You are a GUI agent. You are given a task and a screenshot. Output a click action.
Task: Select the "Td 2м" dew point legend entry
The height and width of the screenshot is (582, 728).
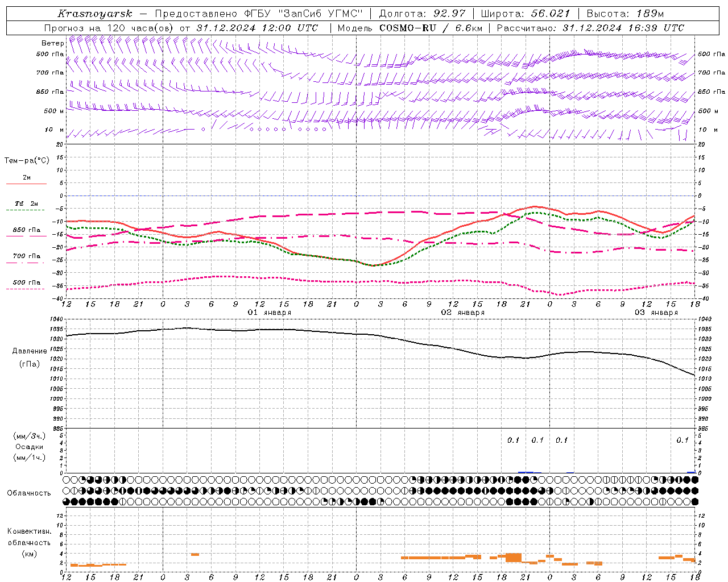point(27,203)
